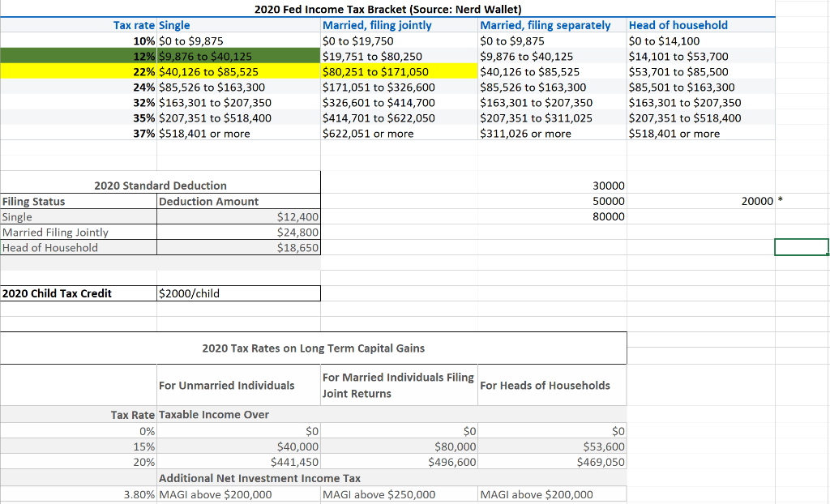The image size is (830, 504).
Task: Click the capital gains 'Tax Rate' label
Action: [x=79, y=415]
